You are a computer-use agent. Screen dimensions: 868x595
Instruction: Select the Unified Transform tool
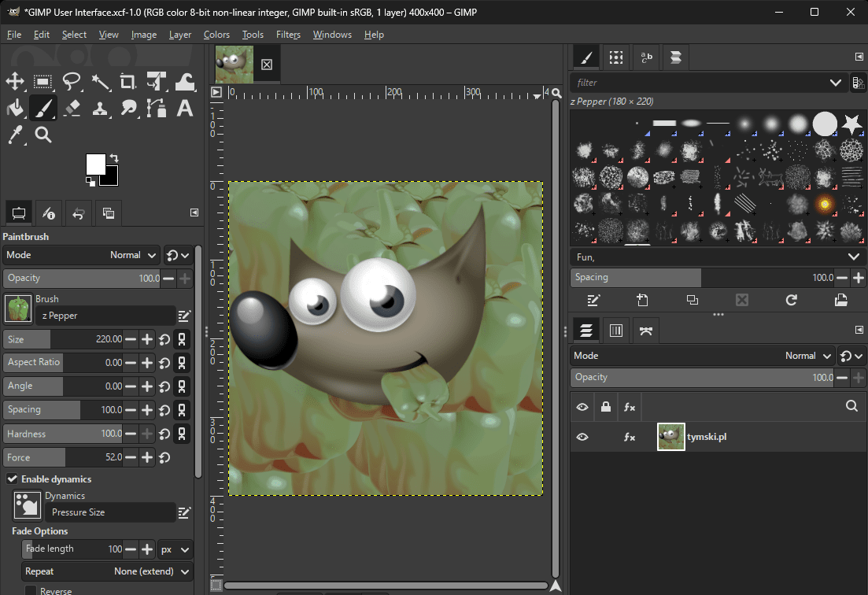pyautogui.click(x=157, y=81)
